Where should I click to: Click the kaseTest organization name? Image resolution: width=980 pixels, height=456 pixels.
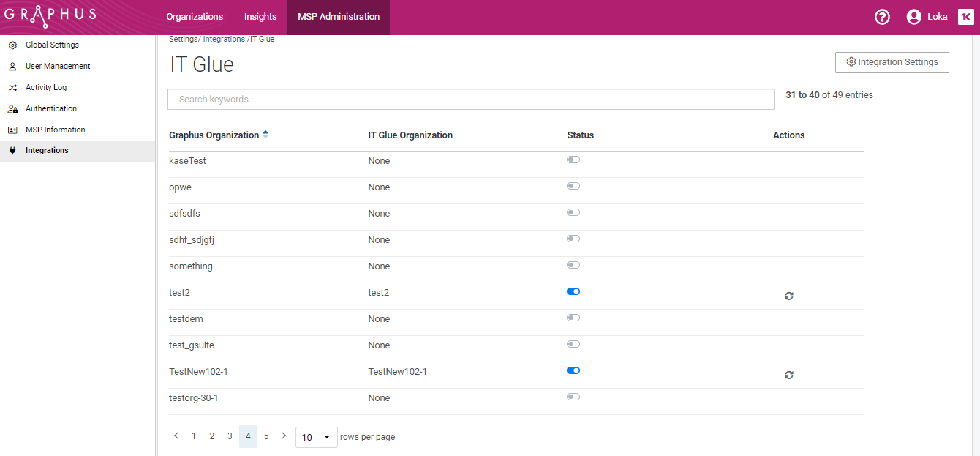187,161
